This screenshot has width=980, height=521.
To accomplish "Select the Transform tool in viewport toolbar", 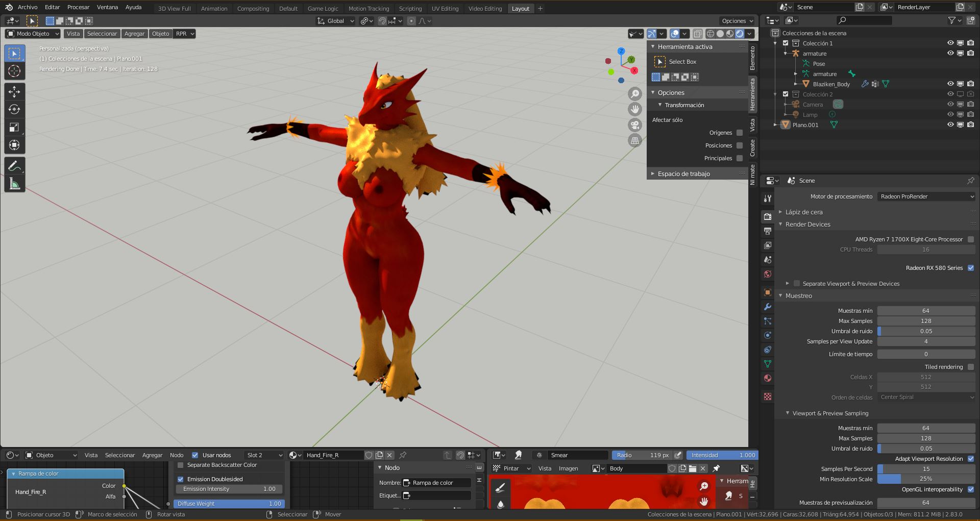I will click(14, 145).
